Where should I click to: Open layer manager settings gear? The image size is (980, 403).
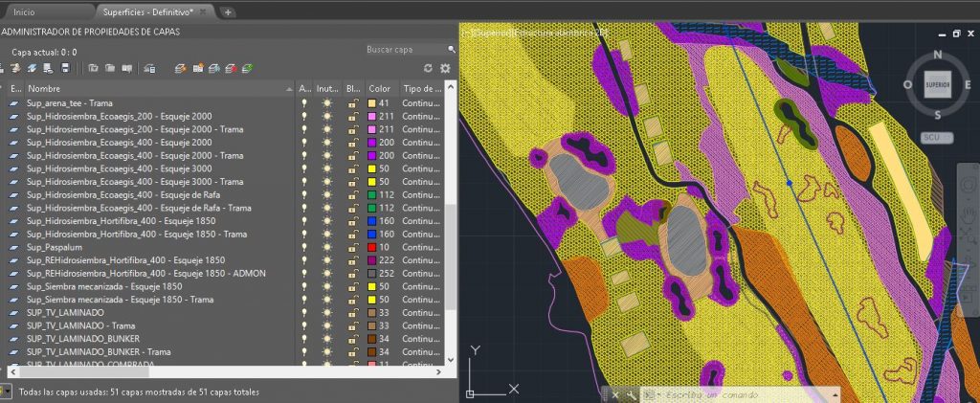(445, 69)
